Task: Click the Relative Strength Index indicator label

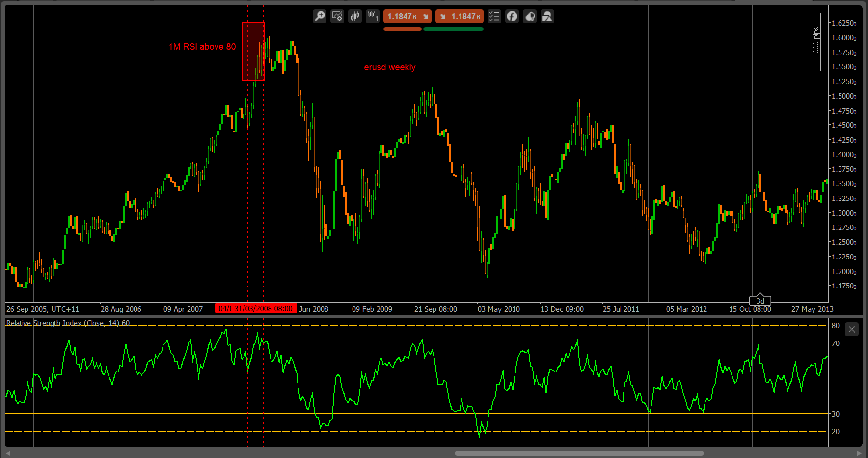Action: pos(68,323)
